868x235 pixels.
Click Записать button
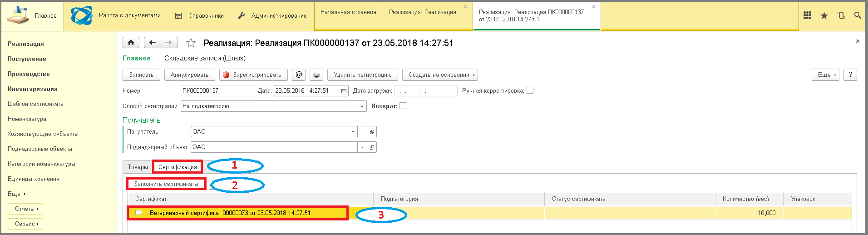pos(141,75)
